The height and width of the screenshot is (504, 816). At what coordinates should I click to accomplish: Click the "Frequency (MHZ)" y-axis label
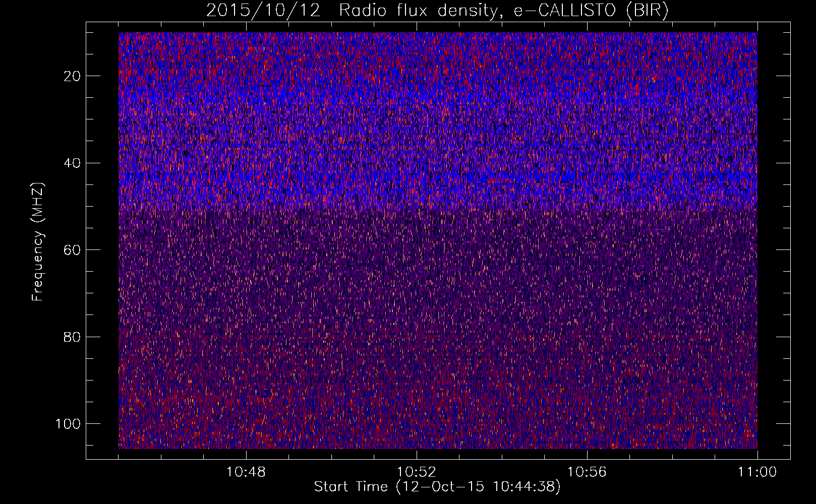click(x=38, y=241)
